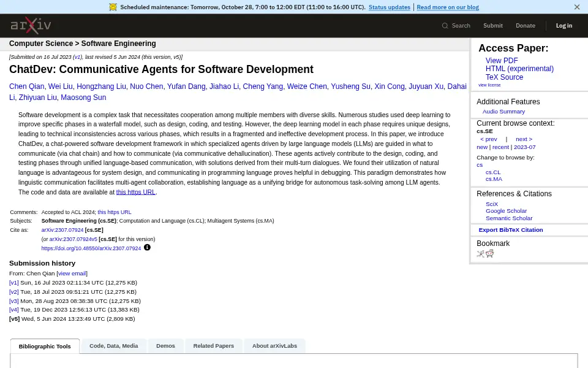Click Export BibTeX Citation
The image size is (588, 368).
point(511,230)
